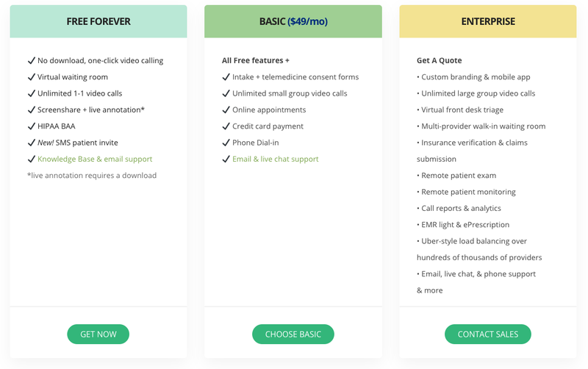Screen dimensions: 588x369
Task: Click the All Free features + heading
Action: [x=255, y=60]
